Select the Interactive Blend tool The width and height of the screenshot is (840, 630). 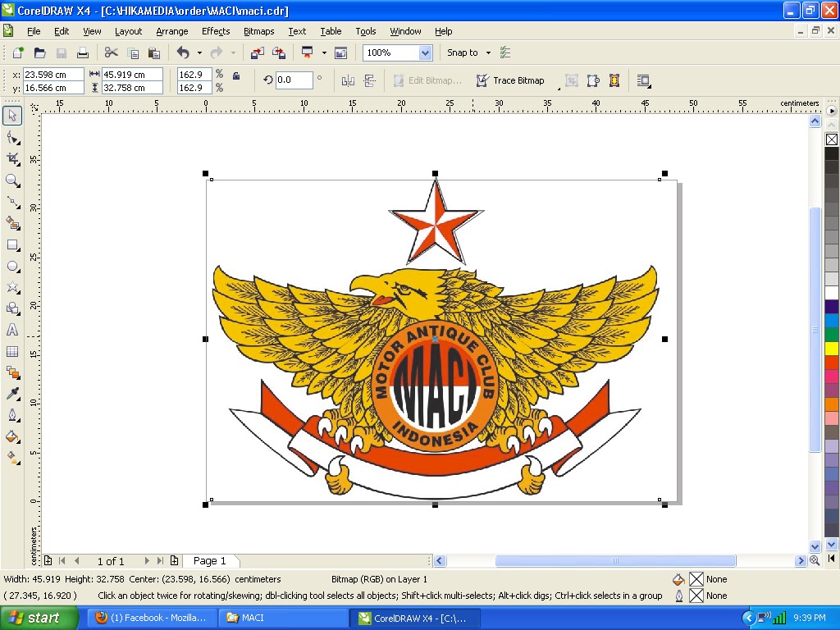pos(12,373)
